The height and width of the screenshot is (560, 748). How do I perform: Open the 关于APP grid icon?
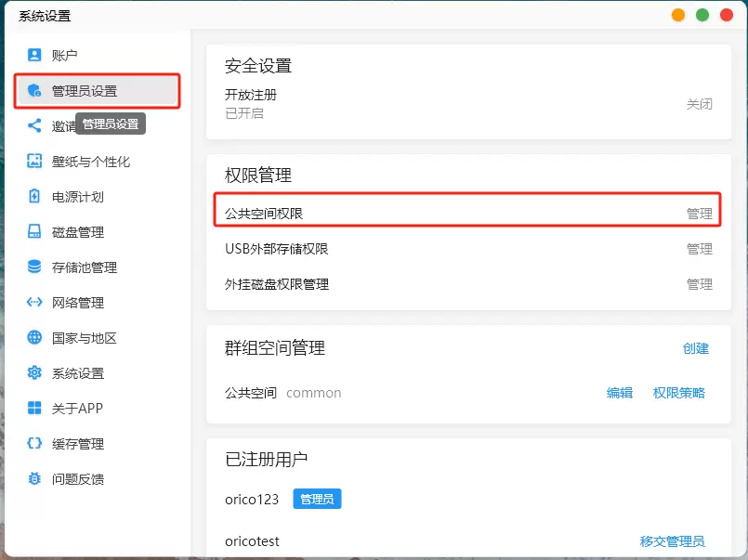(34, 408)
